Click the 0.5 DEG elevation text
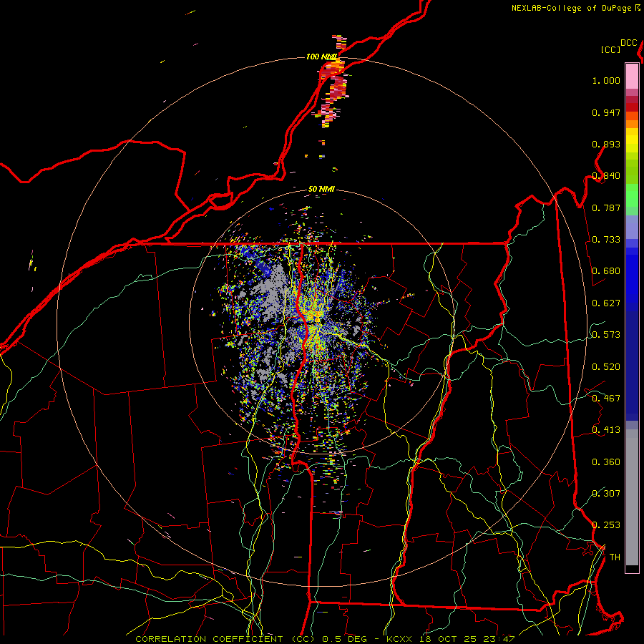Image resolution: width=644 pixels, height=644 pixels. [345, 639]
